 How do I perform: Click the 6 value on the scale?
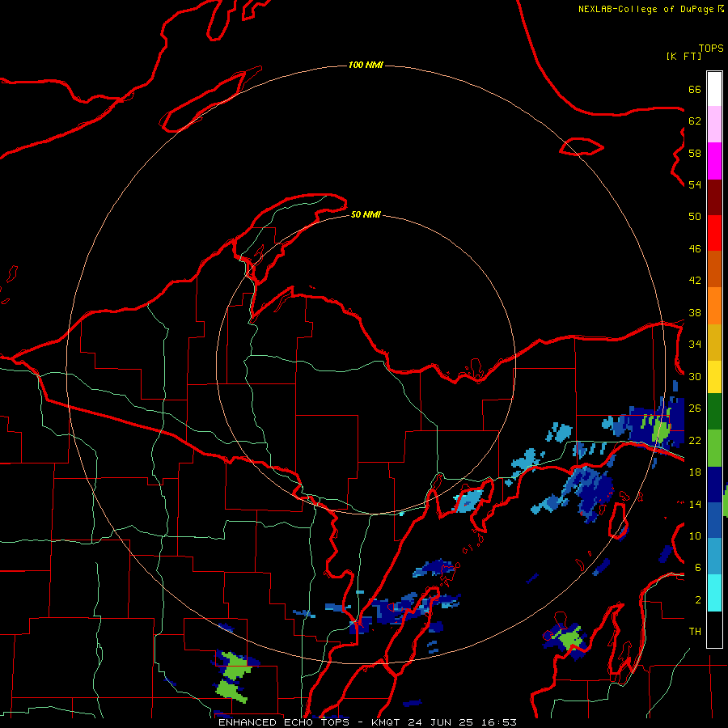698,568
